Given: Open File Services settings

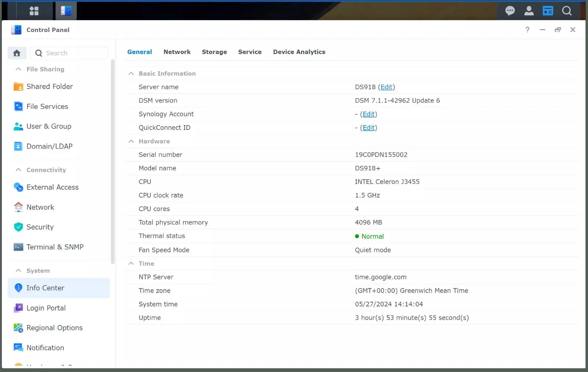Looking at the screenshot, I should point(47,106).
